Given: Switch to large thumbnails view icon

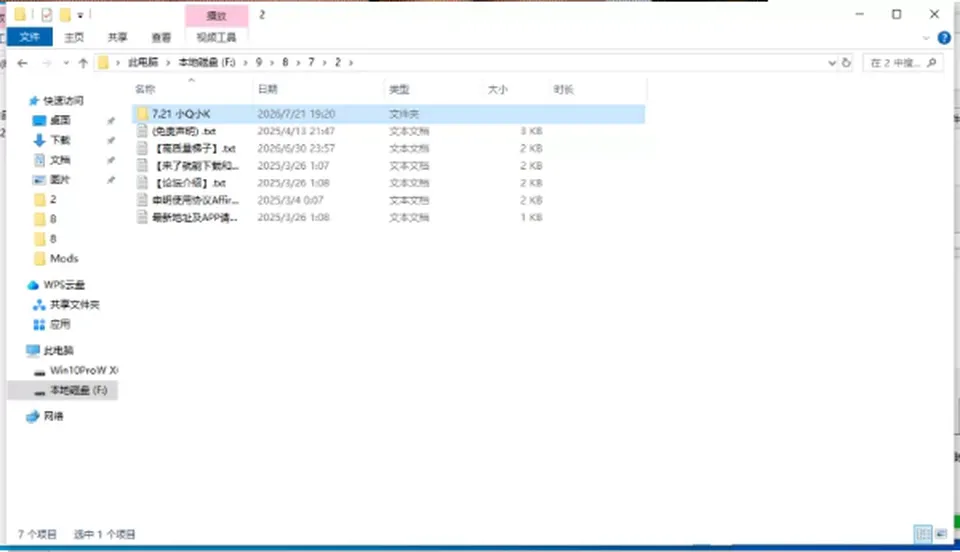Looking at the screenshot, I should point(941,534).
